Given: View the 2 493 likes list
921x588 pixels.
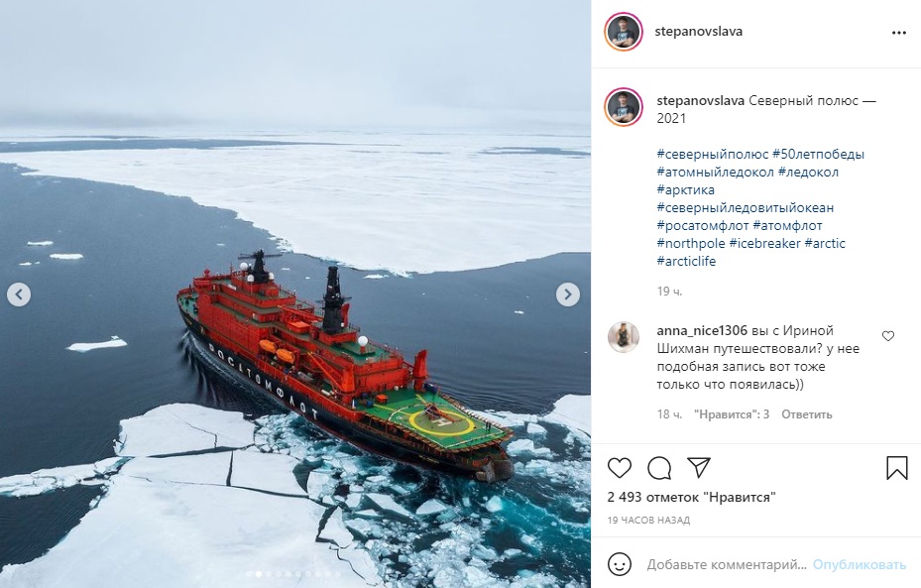Looking at the screenshot, I should coord(691,497).
